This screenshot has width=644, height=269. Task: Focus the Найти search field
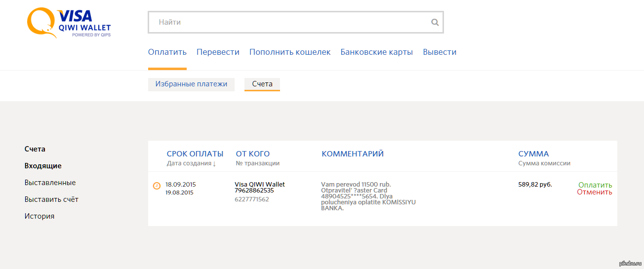pyautogui.click(x=296, y=22)
